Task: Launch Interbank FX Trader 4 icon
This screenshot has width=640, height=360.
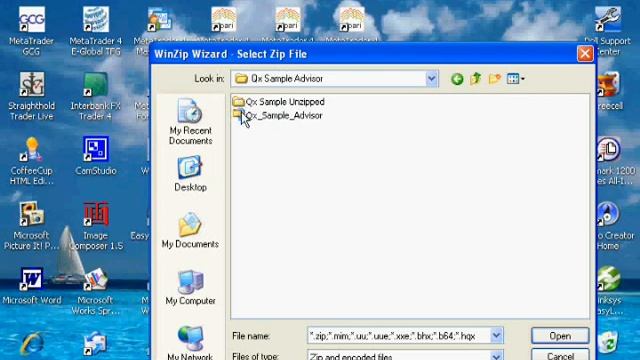Action: click(x=96, y=96)
